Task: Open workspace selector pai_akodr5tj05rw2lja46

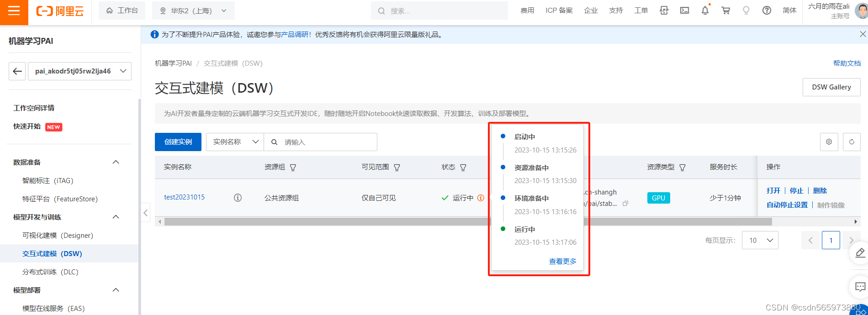Action: pos(79,71)
